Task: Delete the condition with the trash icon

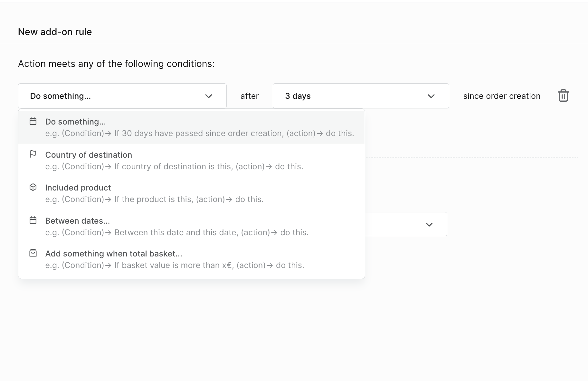Action: tap(563, 96)
